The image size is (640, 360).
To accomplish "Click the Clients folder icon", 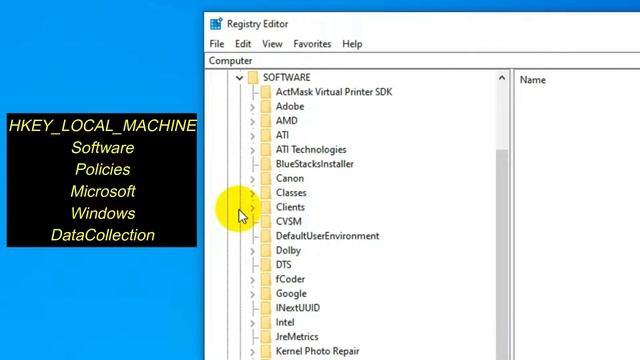I will (x=266, y=207).
